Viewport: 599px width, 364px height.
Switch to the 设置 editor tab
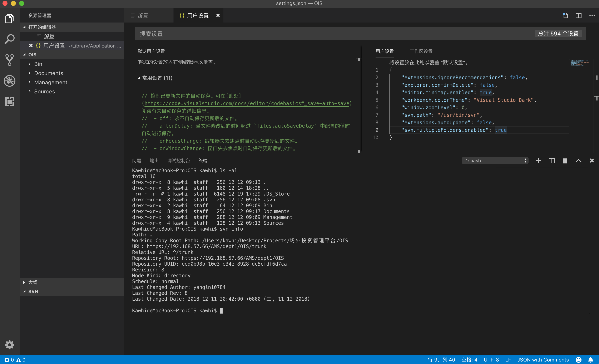149,15
